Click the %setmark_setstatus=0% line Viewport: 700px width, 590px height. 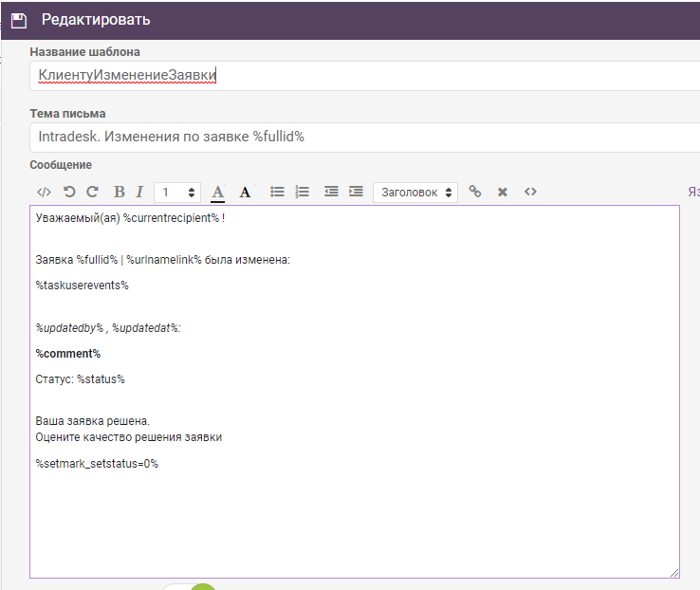tap(97, 464)
